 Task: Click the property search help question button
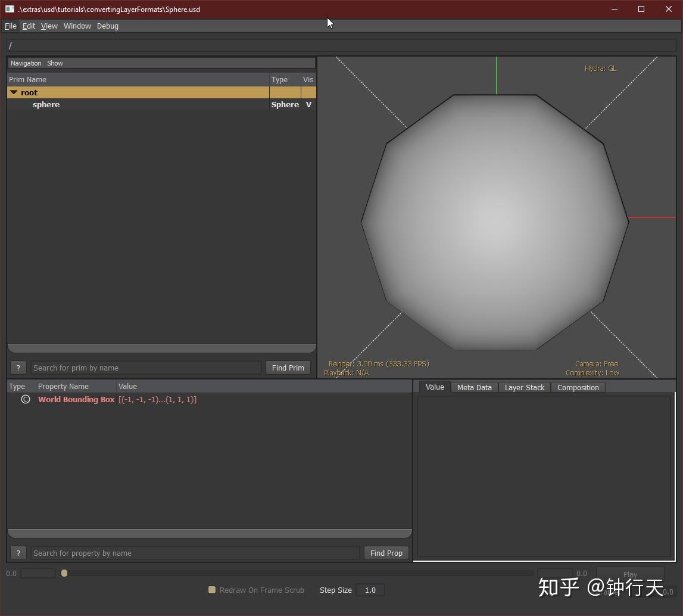(x=18, y=553)
